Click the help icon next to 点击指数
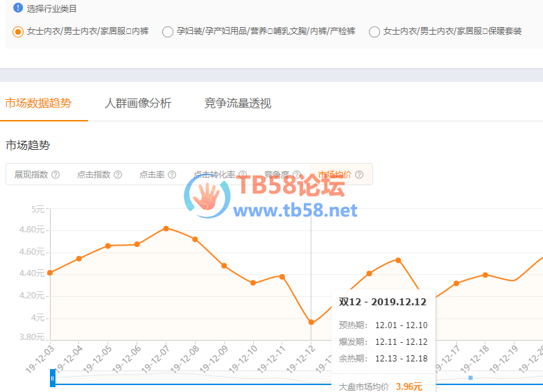 (x=118, y=175)
